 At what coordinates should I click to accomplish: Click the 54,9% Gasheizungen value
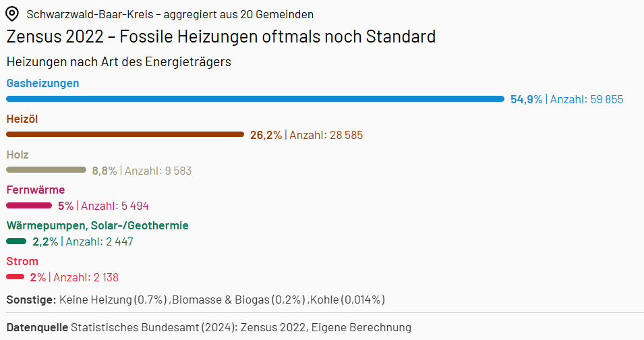(526, 99)
